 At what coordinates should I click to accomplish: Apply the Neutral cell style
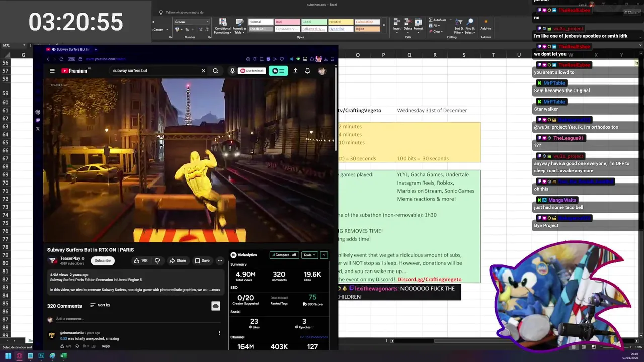340,22
